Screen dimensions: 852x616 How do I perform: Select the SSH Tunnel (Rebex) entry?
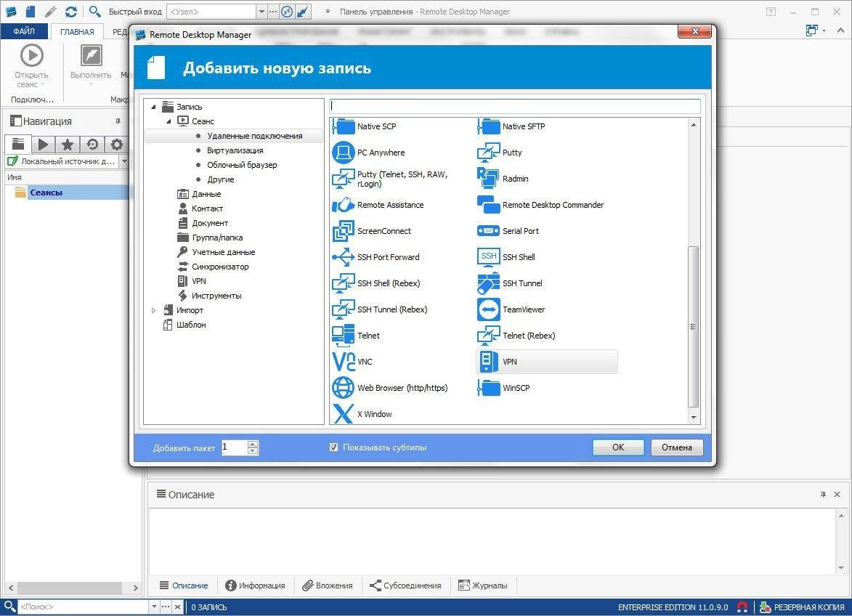tap(379, 309)
